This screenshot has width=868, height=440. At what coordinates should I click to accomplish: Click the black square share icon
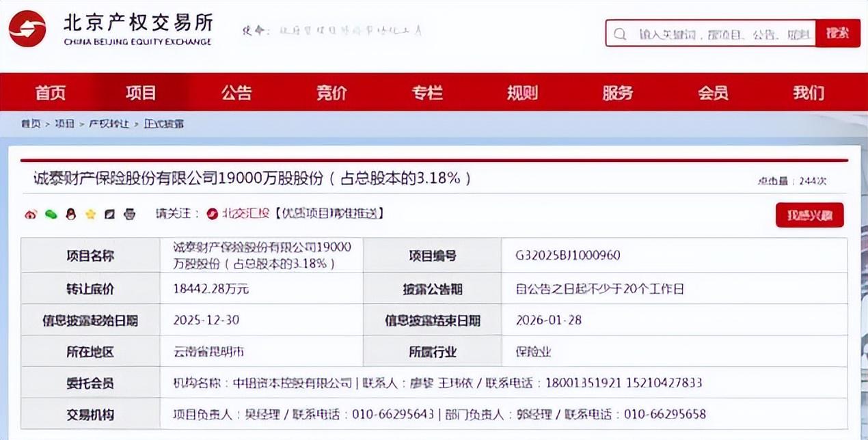point(109,215)
